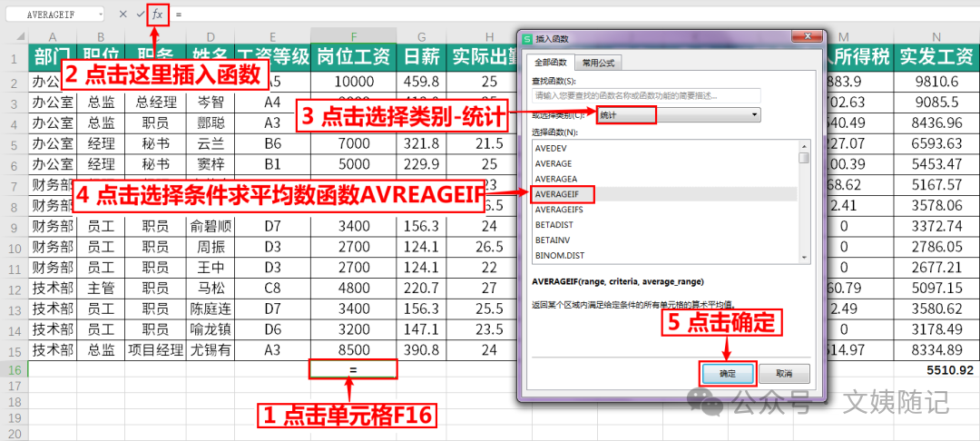980x441 pixels.
Task: Select cell F16 containing equals sign
Action: click(x=353, y=369)
